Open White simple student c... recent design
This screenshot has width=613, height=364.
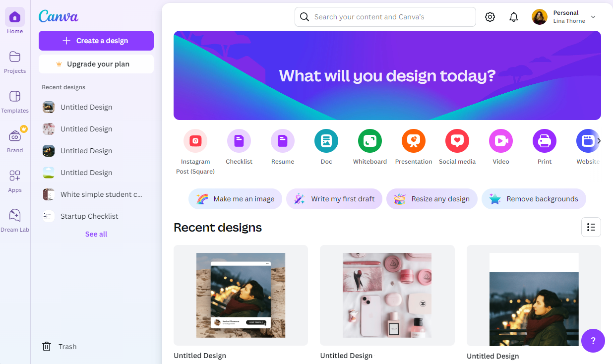[96, 194]
